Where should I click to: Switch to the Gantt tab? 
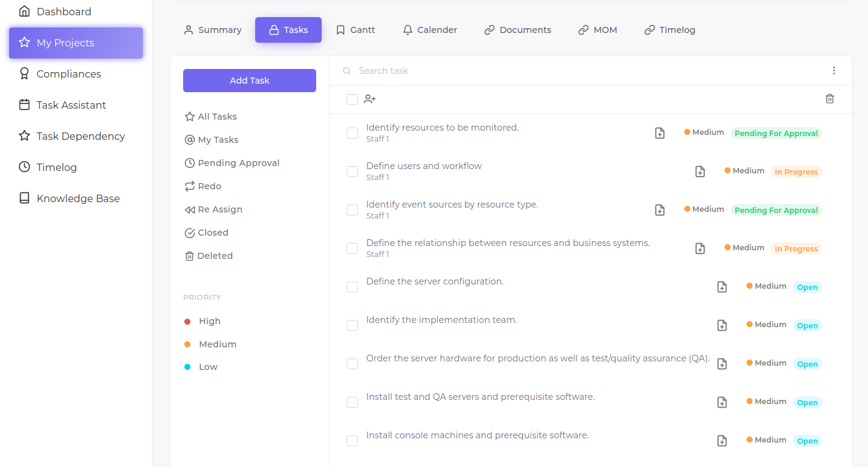tap(355, 30)
